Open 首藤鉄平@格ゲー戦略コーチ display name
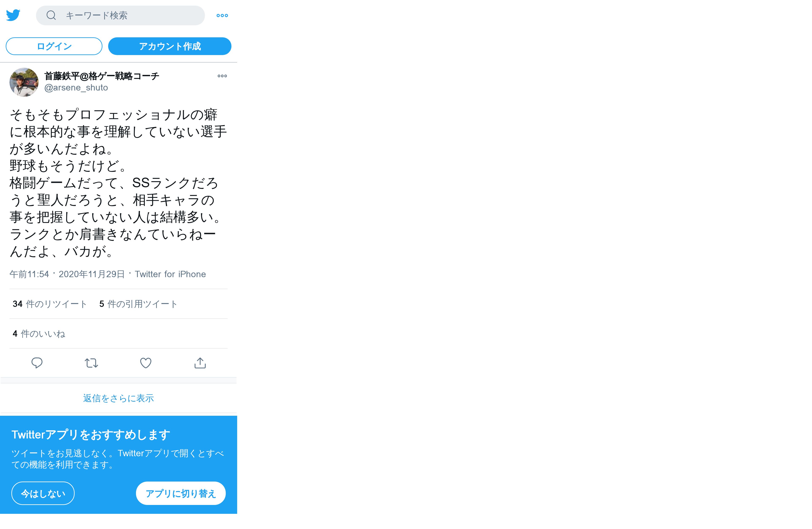The width and height of the screenshot is (812, 529). (102, 76)
